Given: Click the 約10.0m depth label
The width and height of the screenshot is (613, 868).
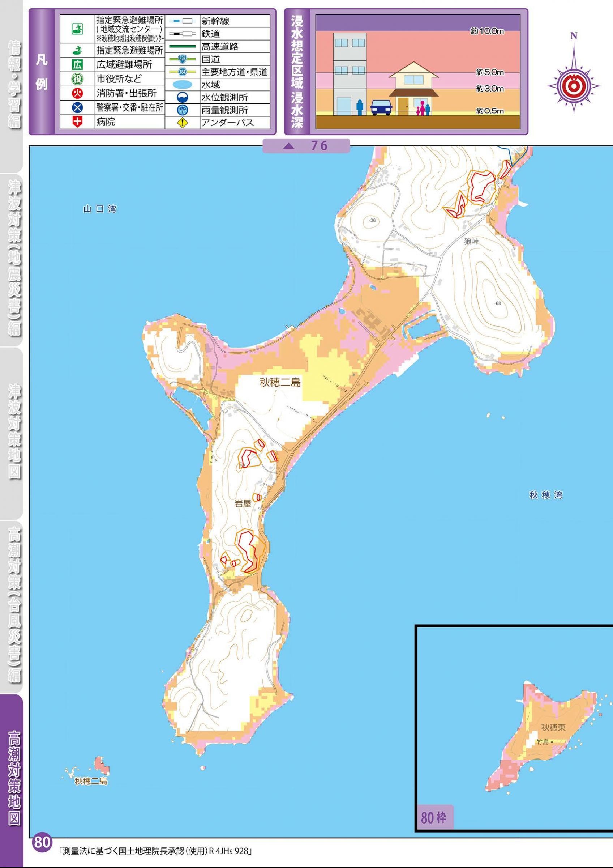Looking at the screenshot, I should [487, 32].
